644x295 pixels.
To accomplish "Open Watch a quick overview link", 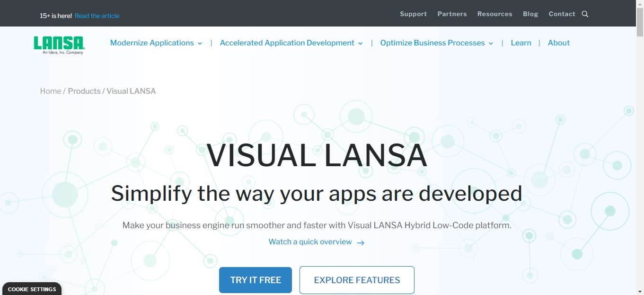I will coord(310,241).
